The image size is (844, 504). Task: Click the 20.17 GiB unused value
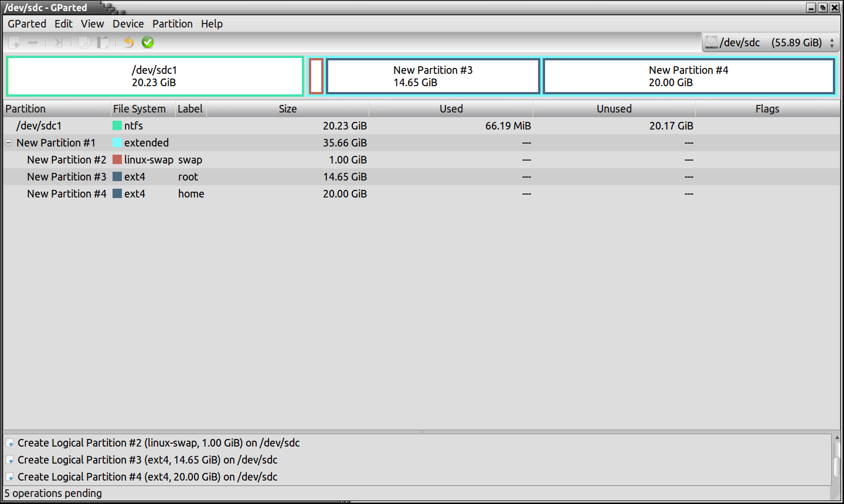(671, 126)
